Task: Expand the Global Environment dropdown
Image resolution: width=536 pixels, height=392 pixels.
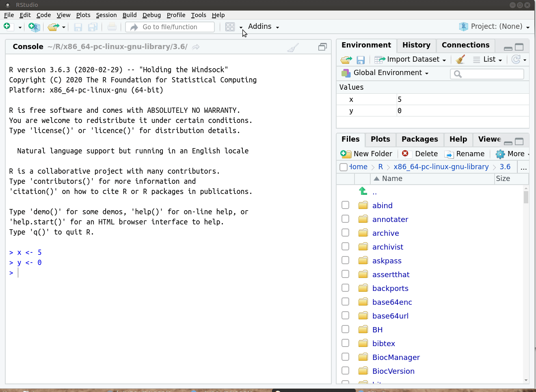Action: pyautogui.click(x=386, y=73)
